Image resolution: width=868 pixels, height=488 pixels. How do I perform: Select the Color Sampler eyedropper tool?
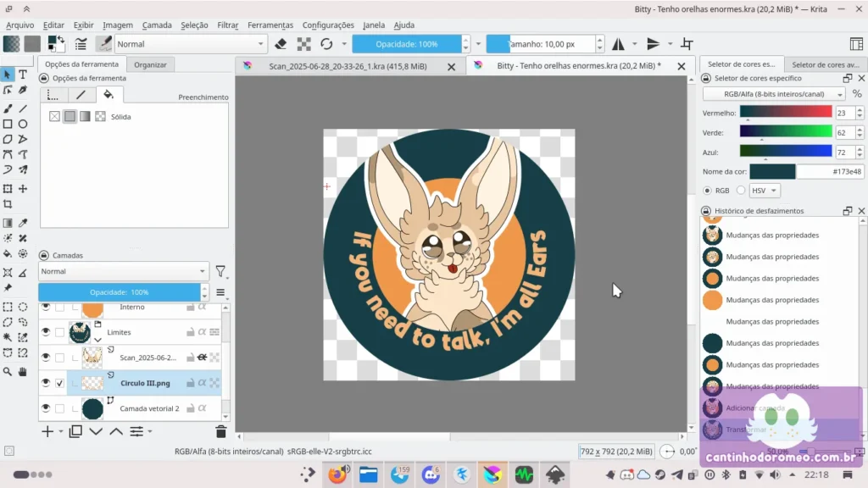pyautogui.click(x=23, y=223)
